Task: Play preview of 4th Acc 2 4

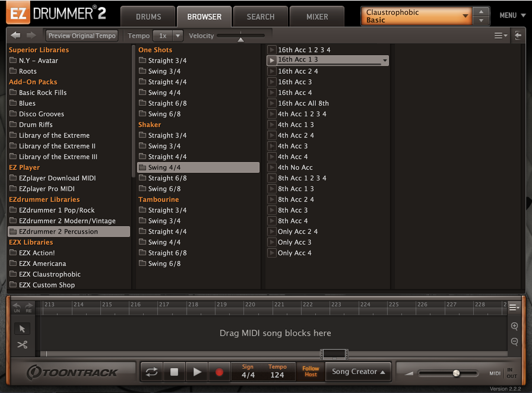Action: coord(272,135)
